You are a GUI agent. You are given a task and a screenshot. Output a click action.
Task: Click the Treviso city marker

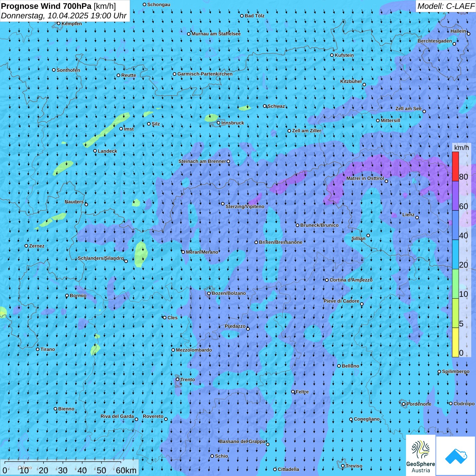[343, 466]
